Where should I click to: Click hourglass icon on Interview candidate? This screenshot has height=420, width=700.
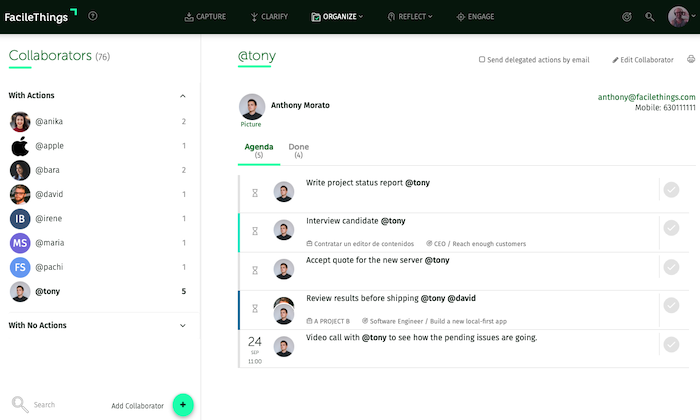click(x=255, y=231)
